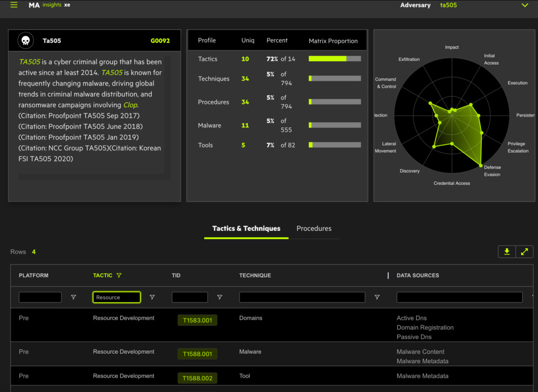Open the Platform column filter funnel
The image size is (538, 392).
[x=74, y=297]
